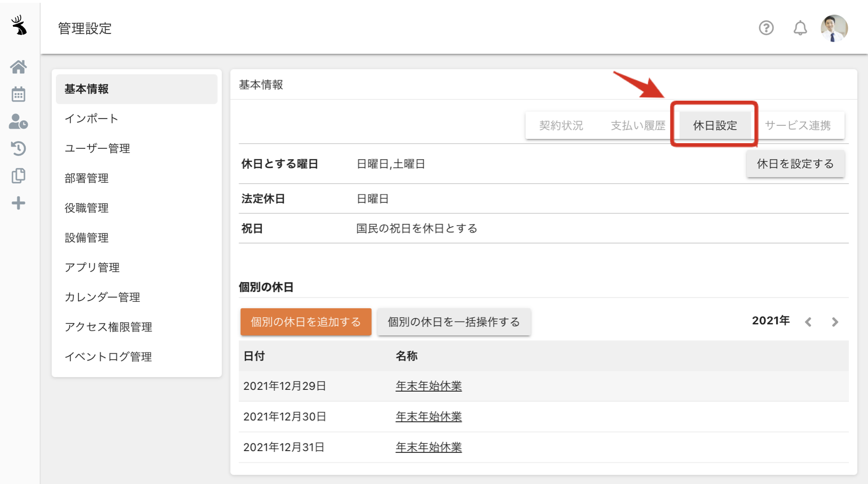The width and height of the screenshot is (868, 484).
Task: Open the user profile avatar
Action: click(834, 28)
